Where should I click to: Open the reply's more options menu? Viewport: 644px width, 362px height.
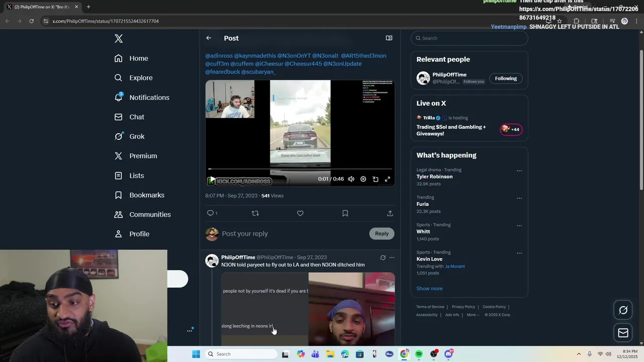tap(392, 257)
